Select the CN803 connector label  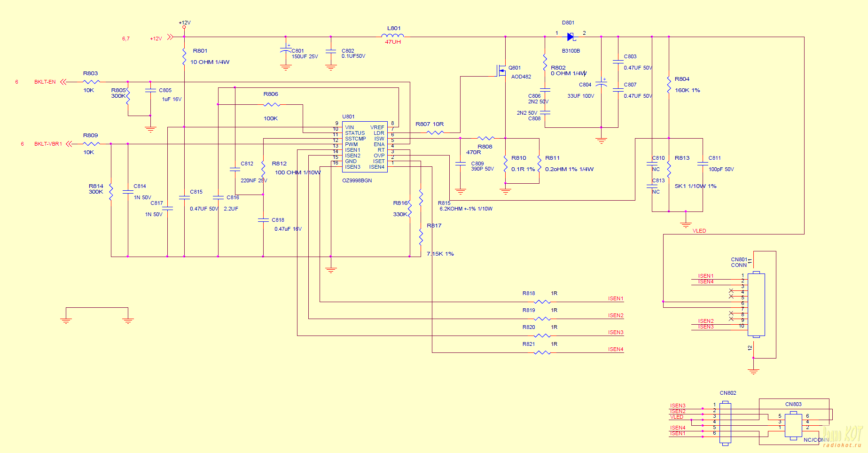point(793,404)
